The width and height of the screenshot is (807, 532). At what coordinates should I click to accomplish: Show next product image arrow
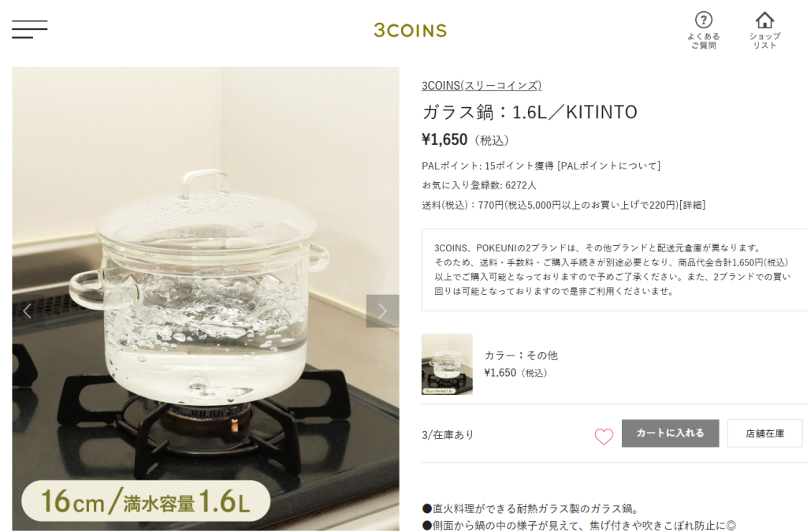[x=382, y=311]
